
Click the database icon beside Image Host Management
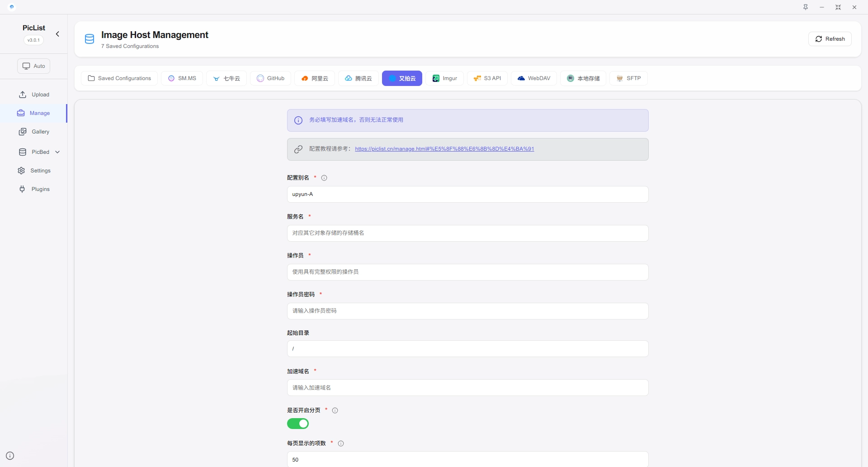(90, 39)
